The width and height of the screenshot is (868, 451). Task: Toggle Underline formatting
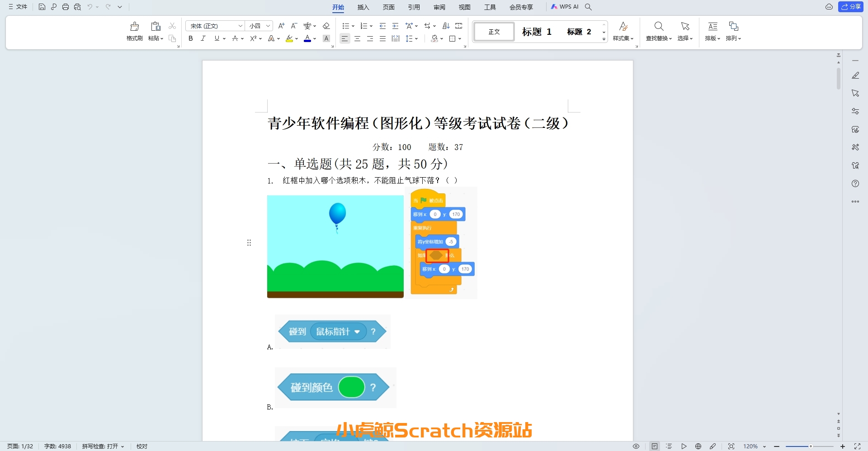point(217,38)
